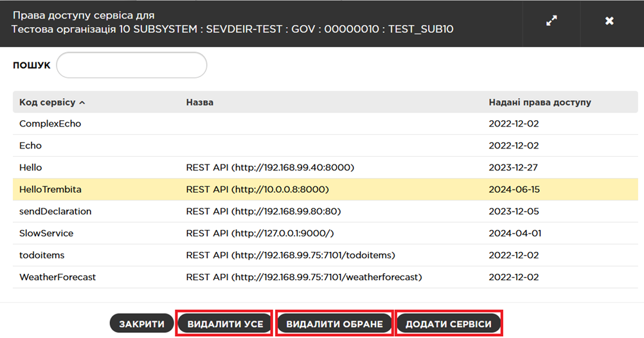Select the Echo service row
The width and height of the screenshot is (644, 338).
tap(30, 145)
